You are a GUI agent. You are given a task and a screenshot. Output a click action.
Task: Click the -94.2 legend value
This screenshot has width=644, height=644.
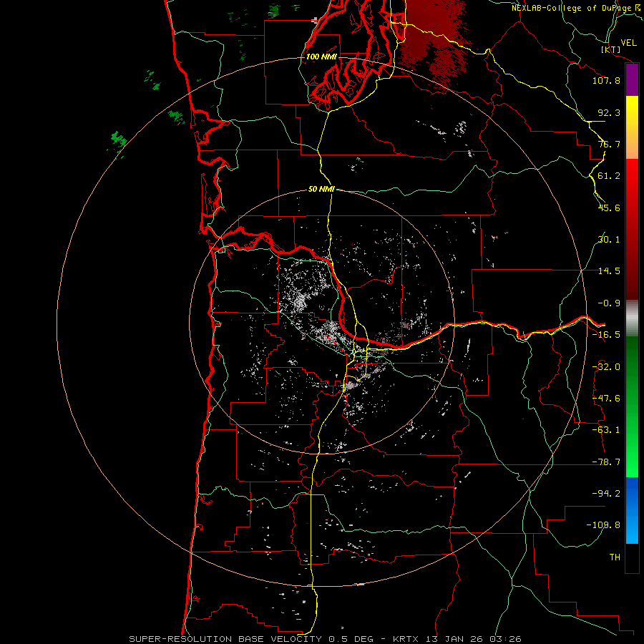pyautogui.click(x=606, y=494)
